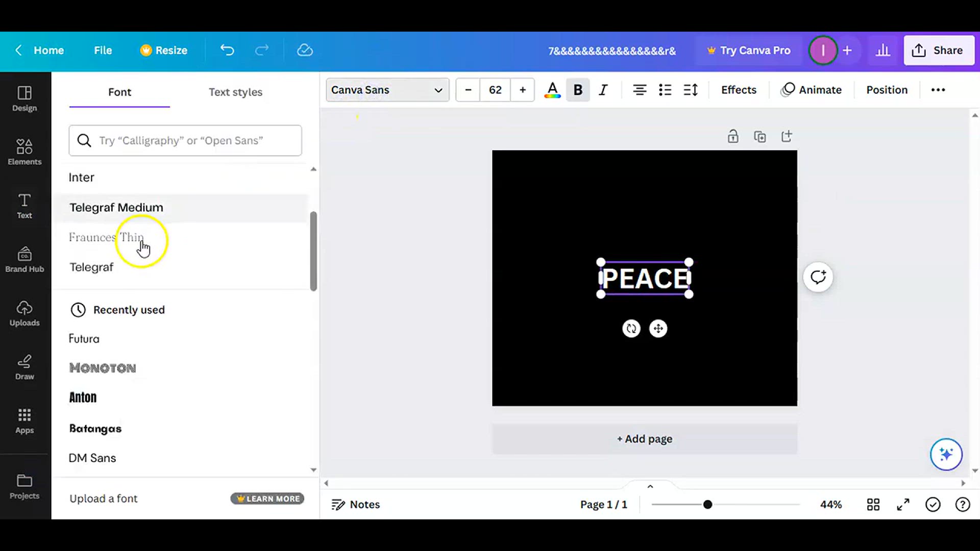Increase font size with plus
This screenshot has width=980, height=551.
point(523,90)
